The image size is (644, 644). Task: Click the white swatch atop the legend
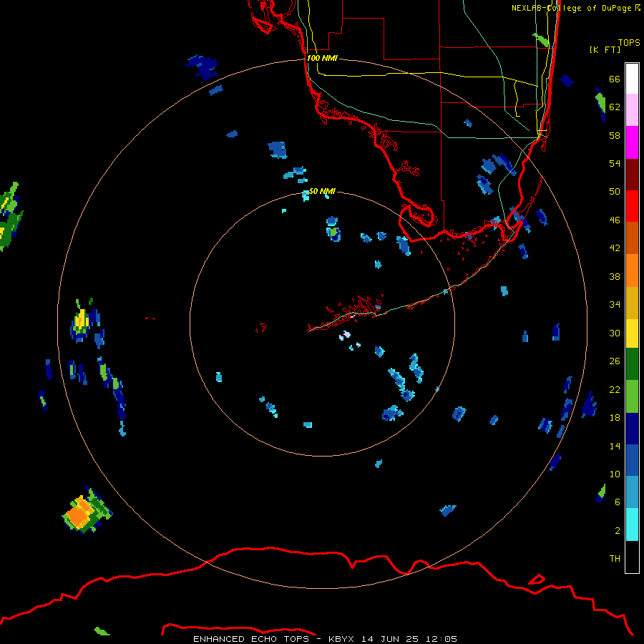click(x=632, y=79)
